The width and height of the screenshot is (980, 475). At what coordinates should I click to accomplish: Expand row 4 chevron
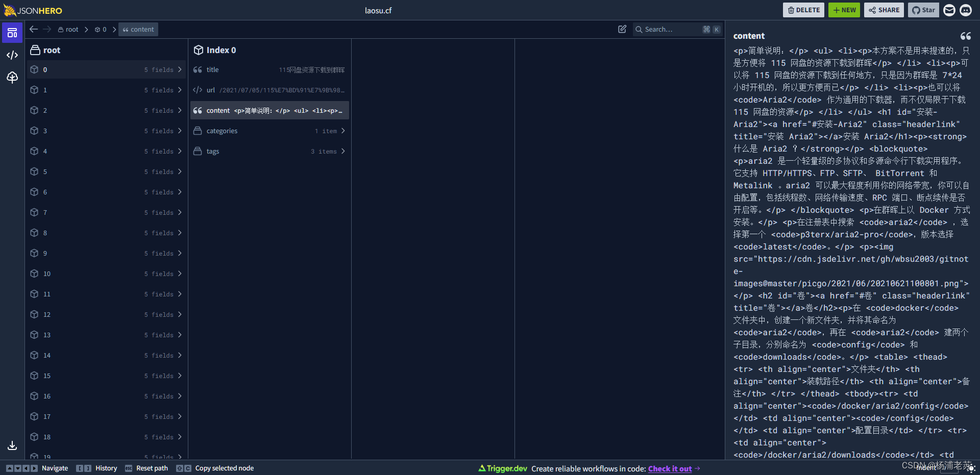(180, 151)
